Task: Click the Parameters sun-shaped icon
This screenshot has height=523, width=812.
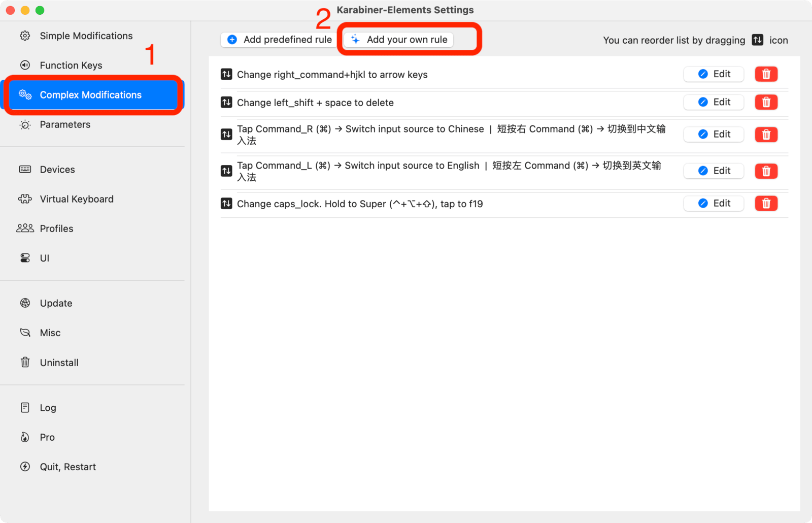Action: [x=25, y=124]
